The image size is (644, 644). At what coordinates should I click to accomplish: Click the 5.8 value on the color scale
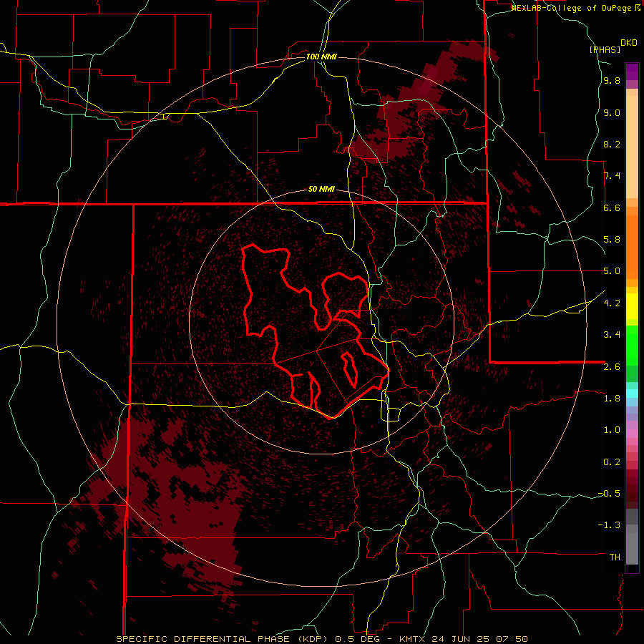click(612, 240)
